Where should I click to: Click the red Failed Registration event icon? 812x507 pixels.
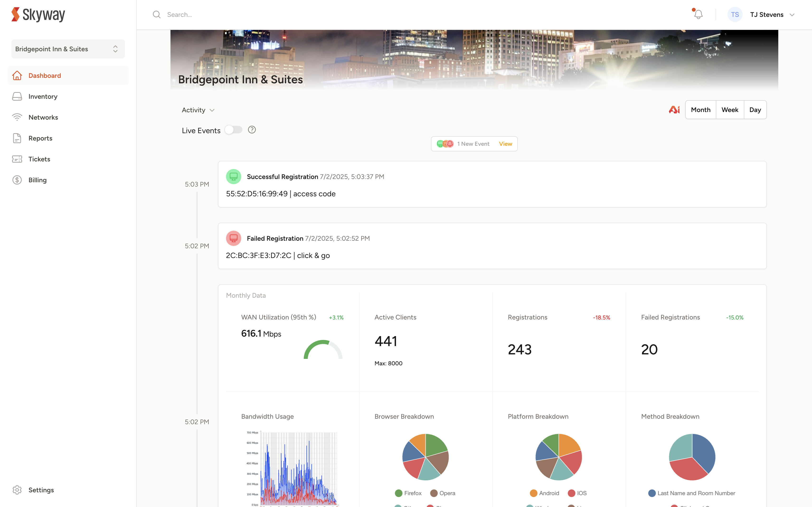233,238
